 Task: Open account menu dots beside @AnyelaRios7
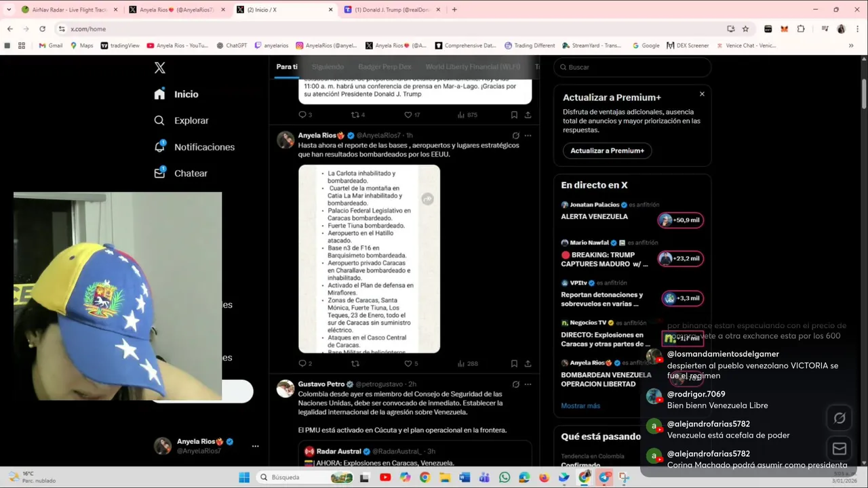point(255,446)
